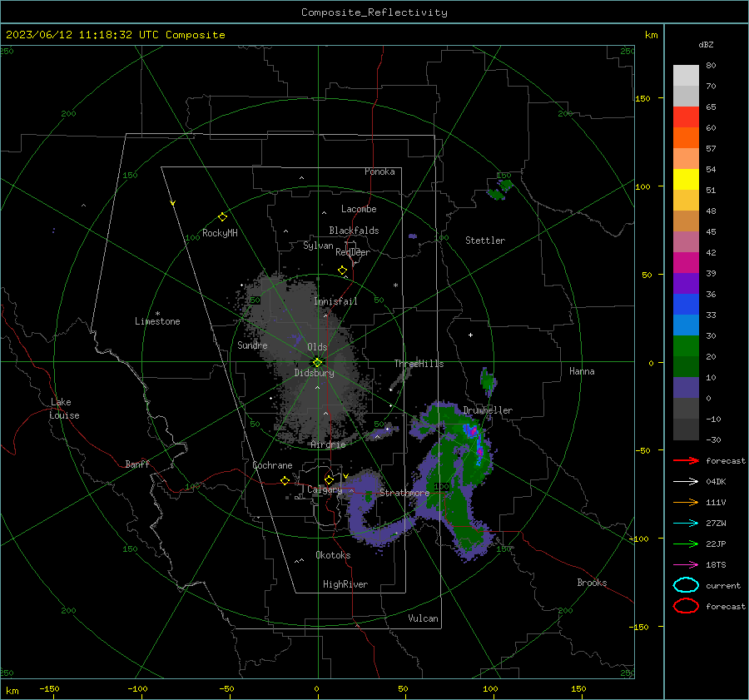Screen dimensions: 749x700
Task: Pick the light gray 70-80 dBZ swatch
Action: click(686, 76)
